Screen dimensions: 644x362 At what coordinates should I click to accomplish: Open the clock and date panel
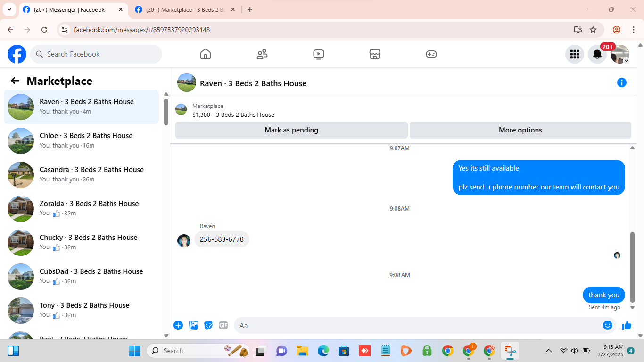[611, 351]
